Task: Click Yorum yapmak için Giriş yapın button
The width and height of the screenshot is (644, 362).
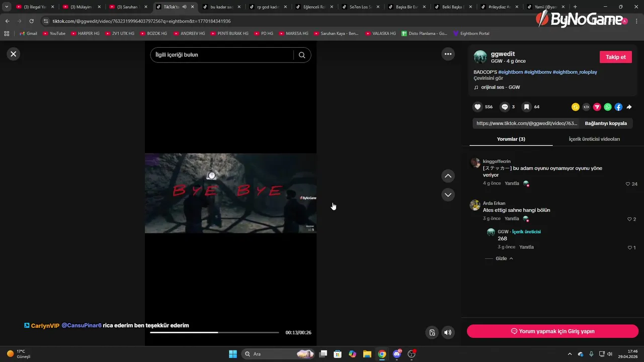Action: [x=552, y=331]
